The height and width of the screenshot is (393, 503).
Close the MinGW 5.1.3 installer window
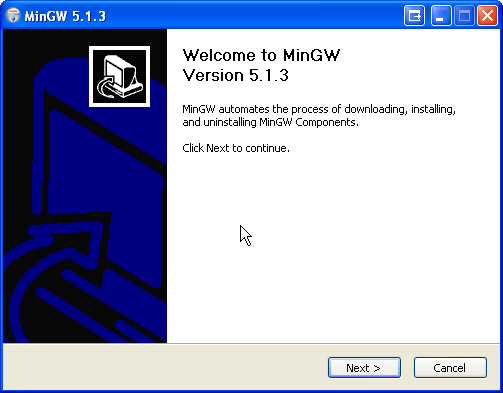[487, 15]
